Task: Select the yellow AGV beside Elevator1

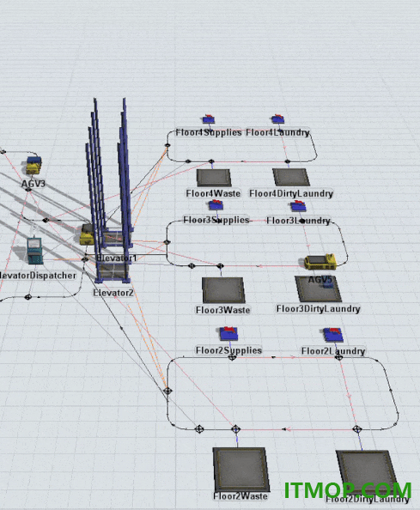Action: [87, 235]
